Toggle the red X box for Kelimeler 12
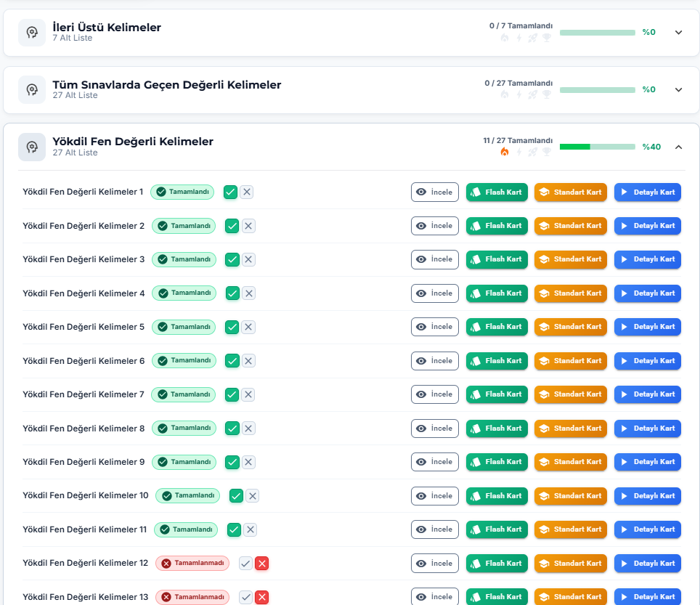The height and width of the screenshot is (605, 700). (x=262, y=564)
